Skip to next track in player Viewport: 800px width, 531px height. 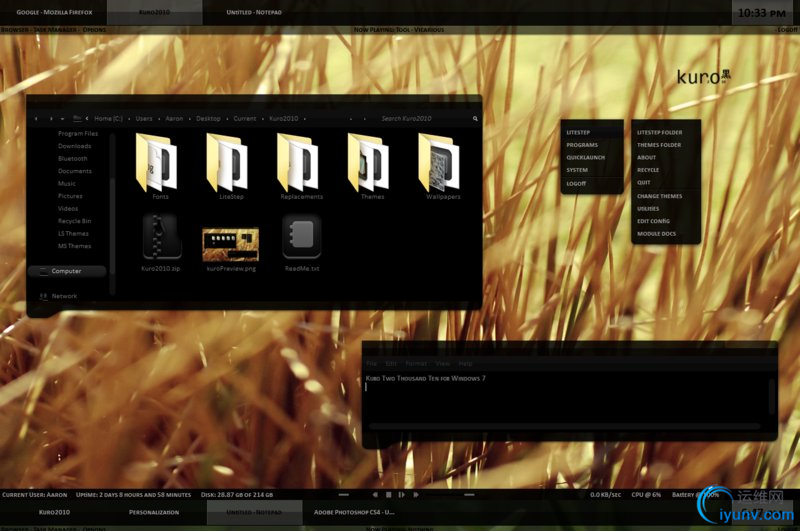point(416,495)
